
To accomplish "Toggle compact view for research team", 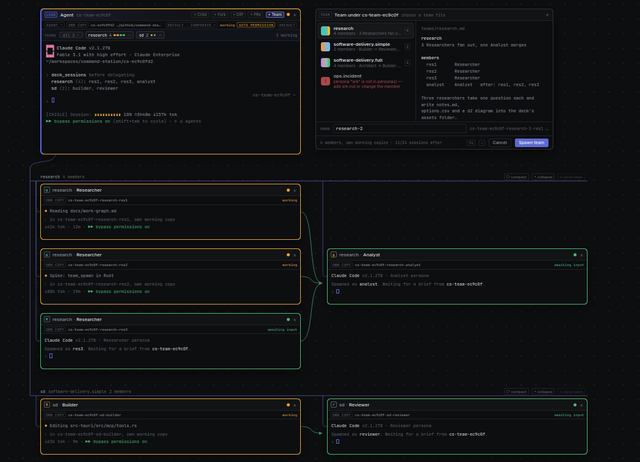I will 516,177.
